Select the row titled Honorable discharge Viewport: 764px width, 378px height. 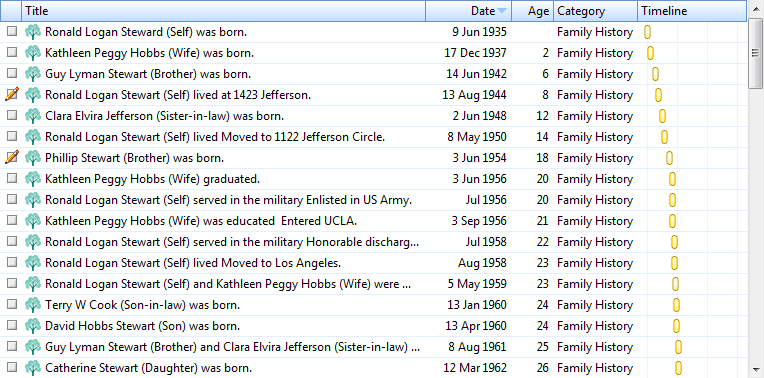pyautogui.click(x=373, y=242)
